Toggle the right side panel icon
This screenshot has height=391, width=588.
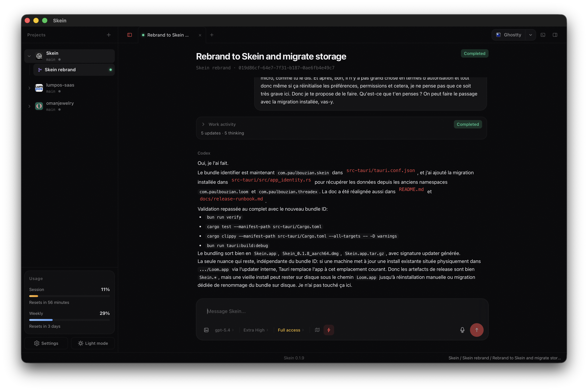[x=555, y=35]
